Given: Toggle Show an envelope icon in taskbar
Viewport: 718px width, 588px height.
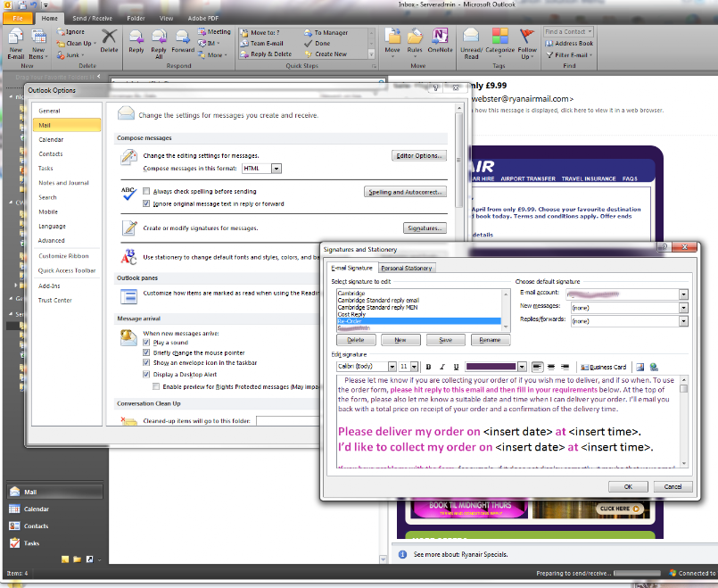Looking at the screenshot, I should [146, 362].
